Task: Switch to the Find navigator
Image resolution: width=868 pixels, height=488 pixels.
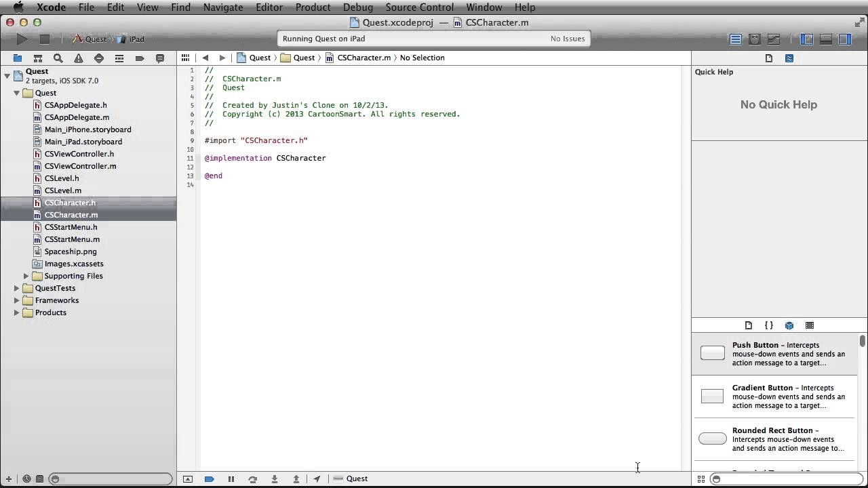Action: [58, 58]
